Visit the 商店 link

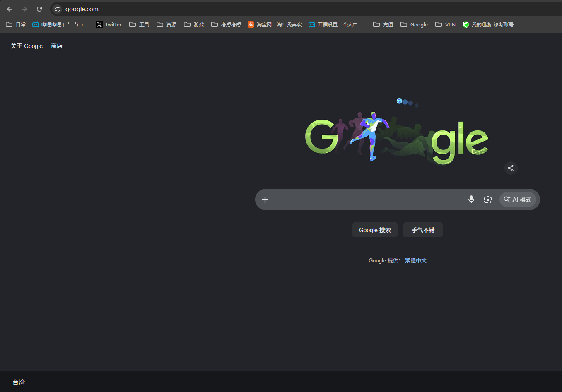[57, 46]
